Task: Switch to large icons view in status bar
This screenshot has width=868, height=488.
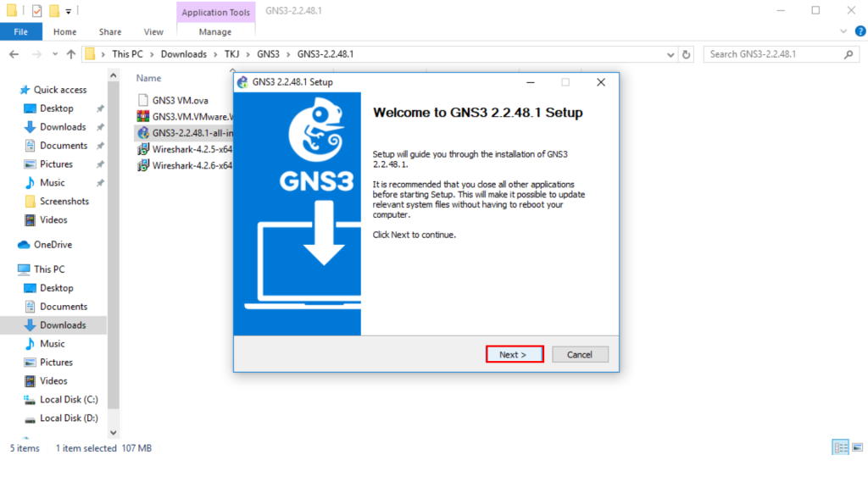Action: coord(856,448)
